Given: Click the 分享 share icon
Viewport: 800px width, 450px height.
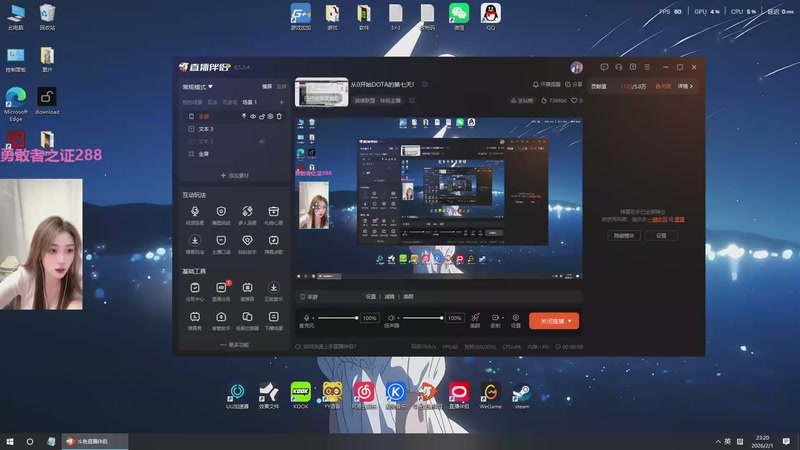Looking at the screenshot, I should click(568, 84).
